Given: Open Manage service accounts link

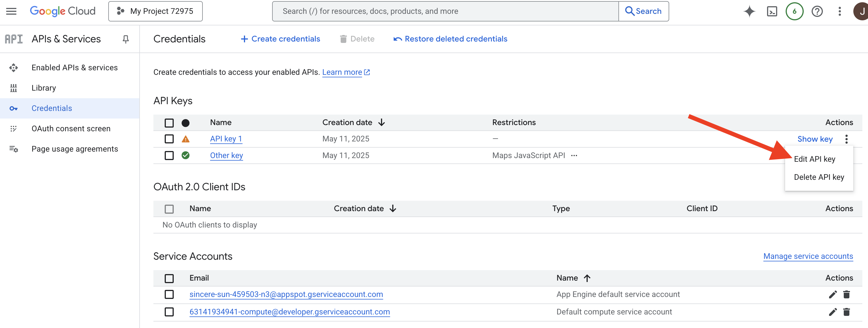Looking at the screenshot, I should pos(808,256).
